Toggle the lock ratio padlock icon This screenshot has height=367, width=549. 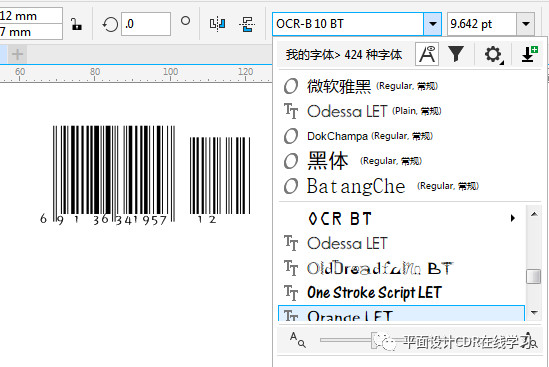76,24
